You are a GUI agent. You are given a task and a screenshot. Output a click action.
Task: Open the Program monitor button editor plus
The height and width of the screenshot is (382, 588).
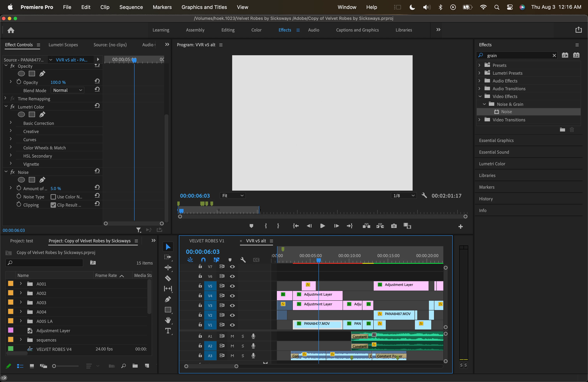[x=460, y=227]
